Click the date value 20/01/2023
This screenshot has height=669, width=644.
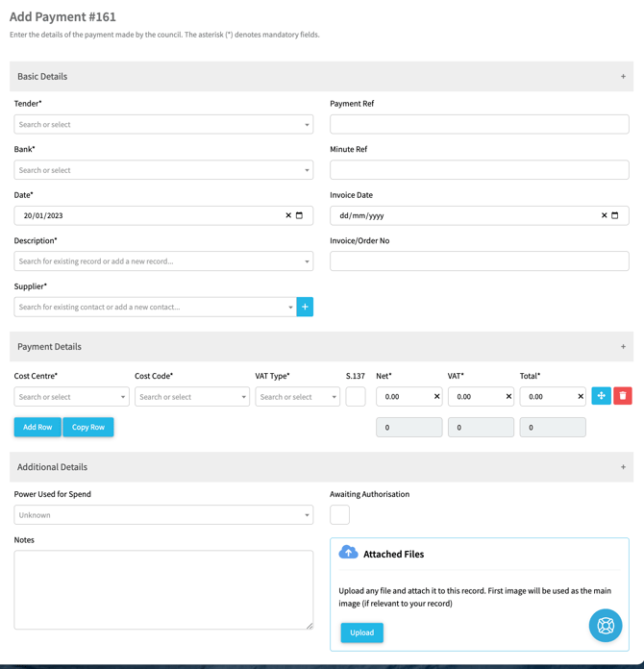click(43, 215)
